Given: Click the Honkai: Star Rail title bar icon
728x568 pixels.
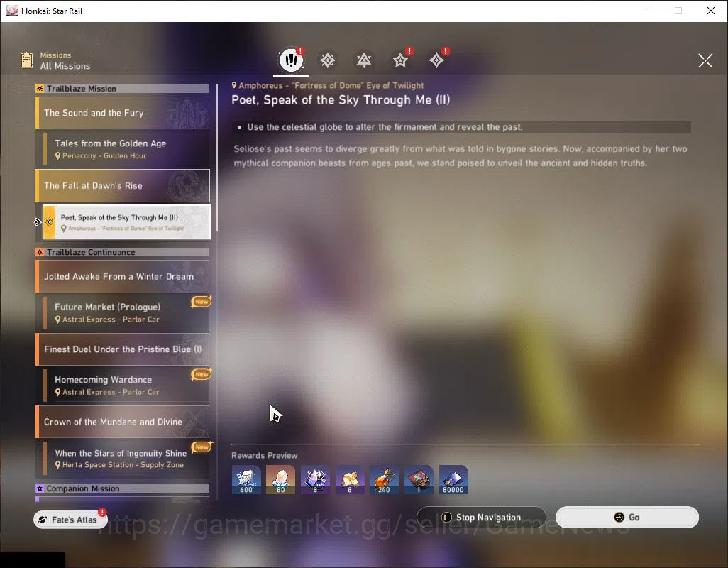Looking at the screenshot, I should 12,11.
